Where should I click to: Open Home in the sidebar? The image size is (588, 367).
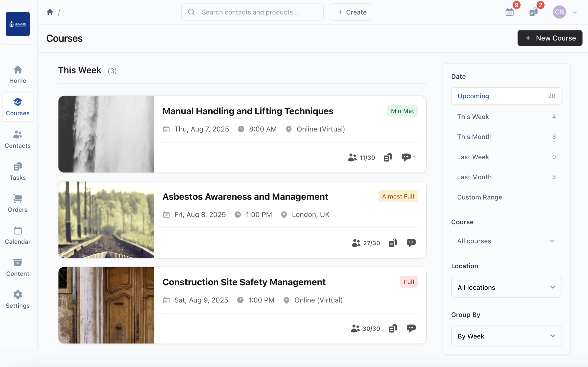tap(18, 74)
